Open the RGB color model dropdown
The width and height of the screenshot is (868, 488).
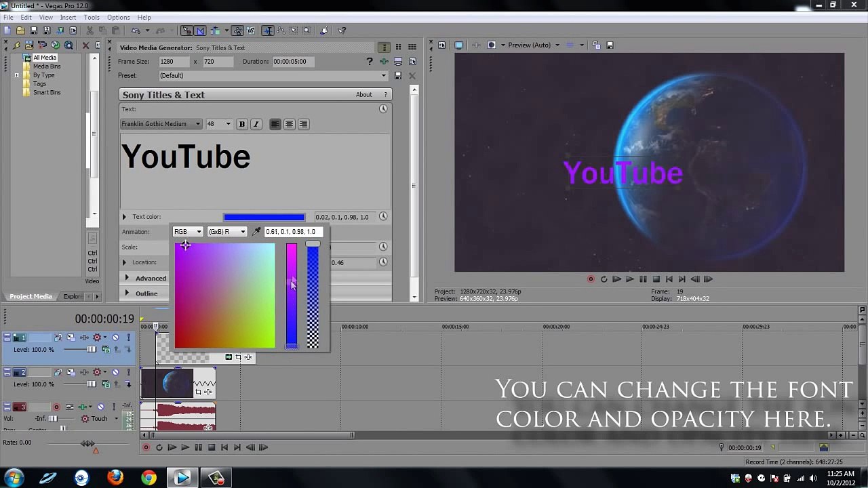point(188,232)
